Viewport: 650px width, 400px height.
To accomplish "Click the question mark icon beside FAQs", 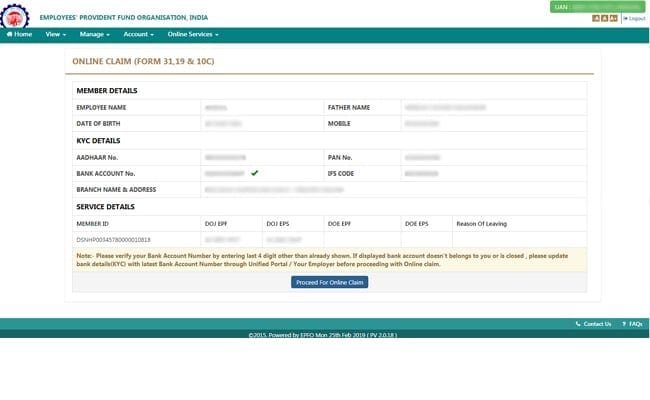I will point(624,324).
